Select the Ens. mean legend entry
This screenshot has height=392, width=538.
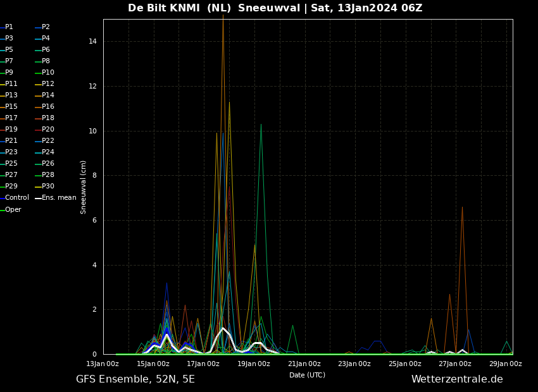click(56, 198)
